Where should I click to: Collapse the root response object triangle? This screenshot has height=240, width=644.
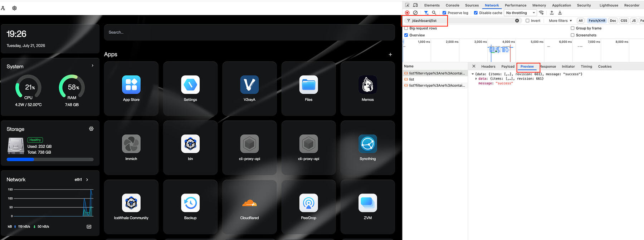coord(473,74)
